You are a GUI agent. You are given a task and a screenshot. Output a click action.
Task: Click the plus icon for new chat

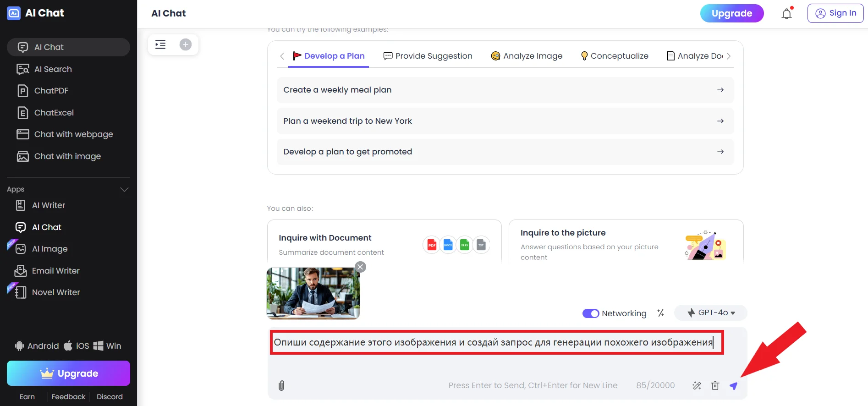[x=185, y=44]
